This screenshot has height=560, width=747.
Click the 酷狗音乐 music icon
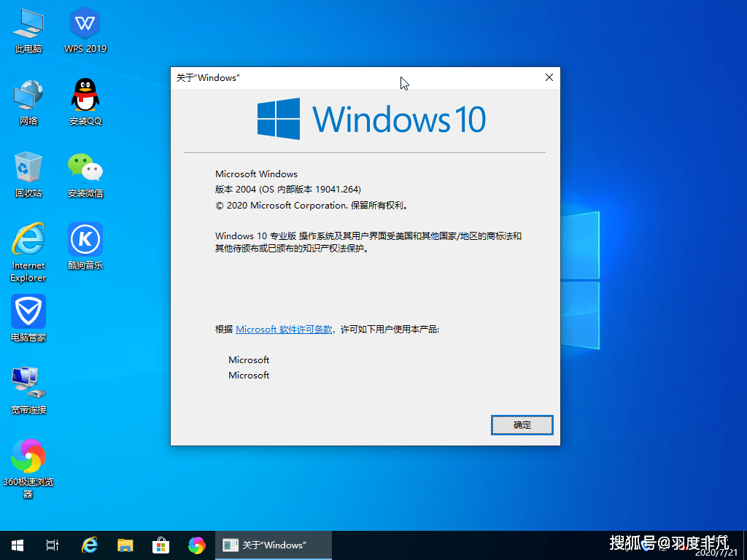[85, 246]
